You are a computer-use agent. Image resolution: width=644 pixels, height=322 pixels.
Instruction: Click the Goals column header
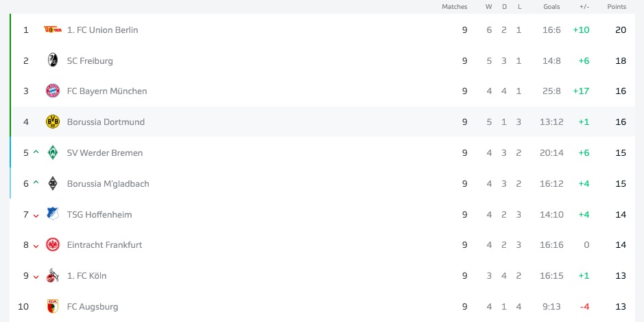point(551,7)
